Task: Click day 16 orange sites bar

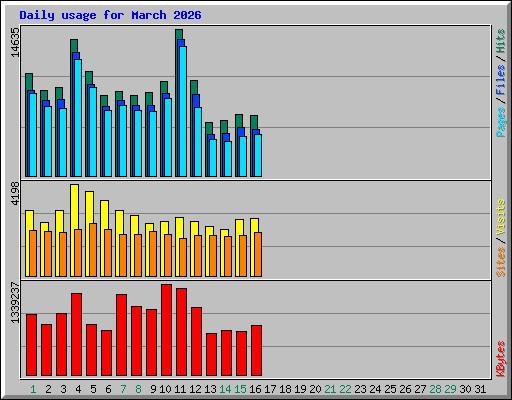Action: (258, 254)
